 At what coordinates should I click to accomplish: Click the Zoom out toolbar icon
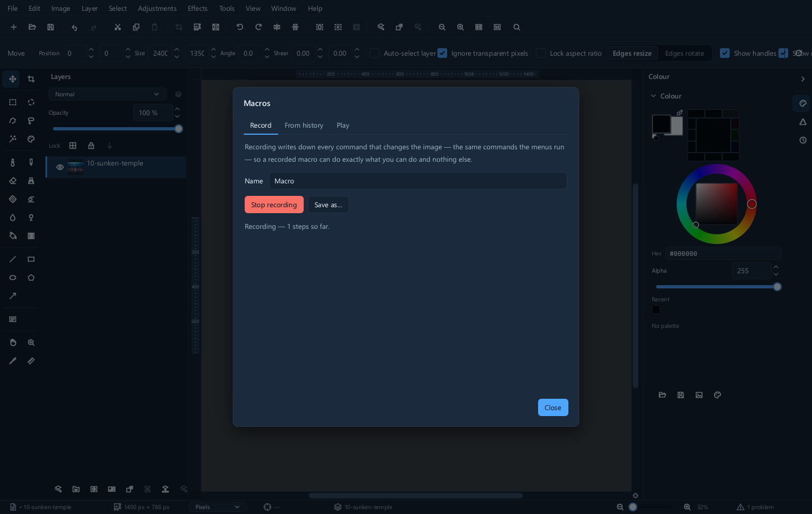442,27
